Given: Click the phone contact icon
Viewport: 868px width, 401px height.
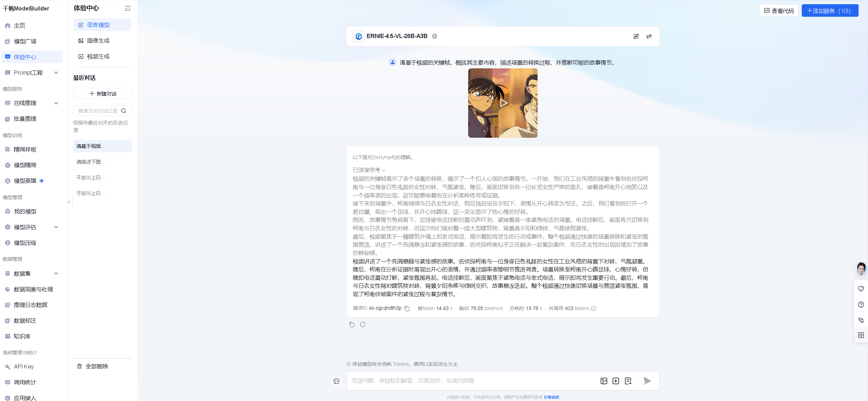Looking at the screenshot, I should pyautogui.click(x=861, y=320).
